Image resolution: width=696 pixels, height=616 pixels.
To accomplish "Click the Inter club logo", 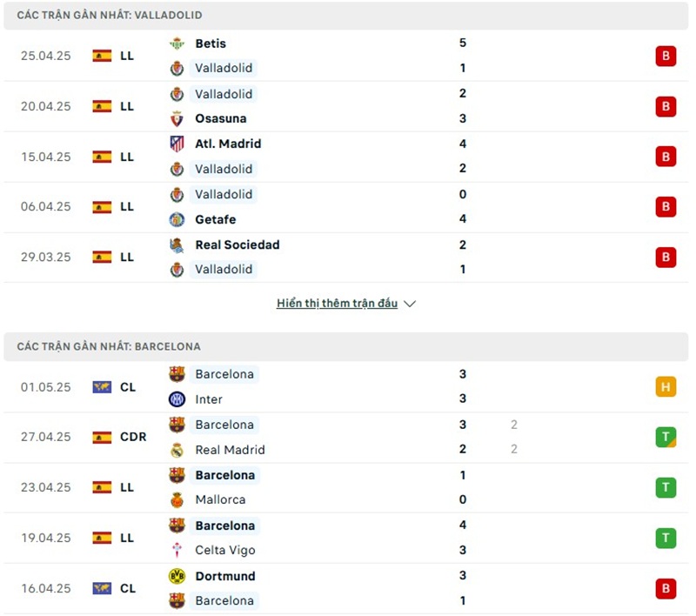I will click(x=177, y=399).
